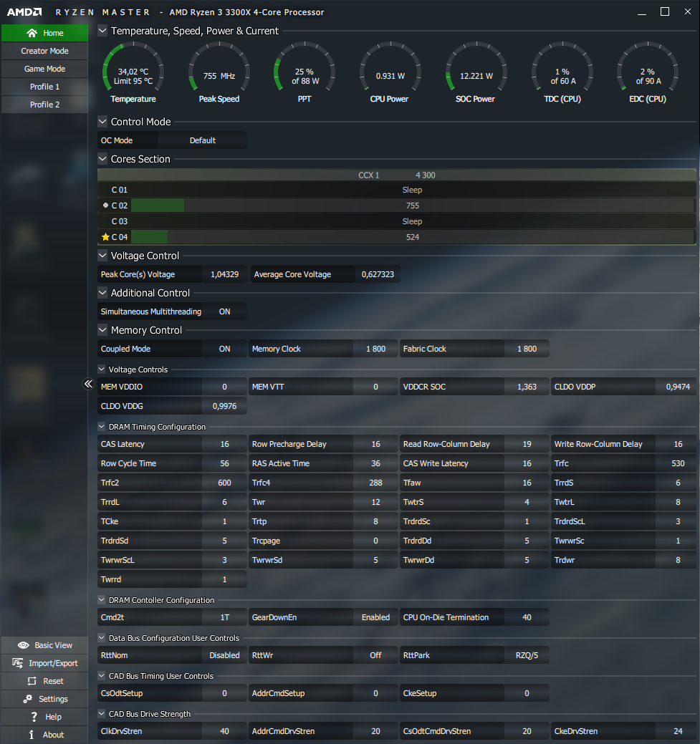Viewport: 700px width, 744px height.
Task: Open Settings
Action: (44, 699)
